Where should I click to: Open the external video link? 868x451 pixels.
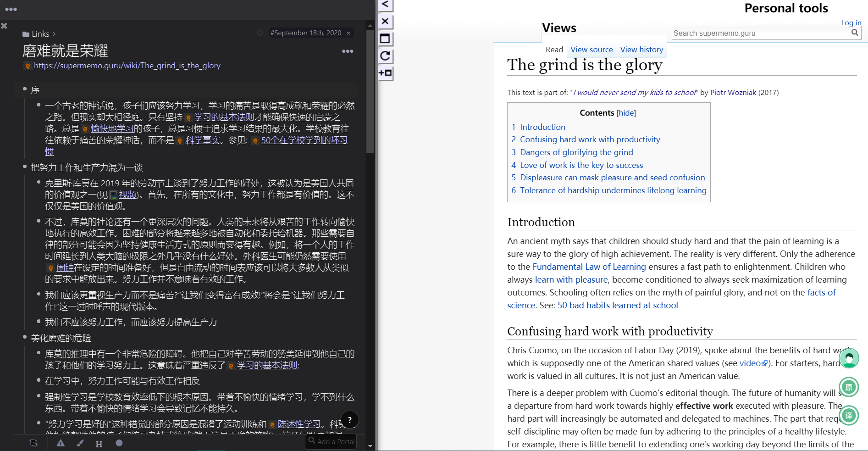click(753, 363)
